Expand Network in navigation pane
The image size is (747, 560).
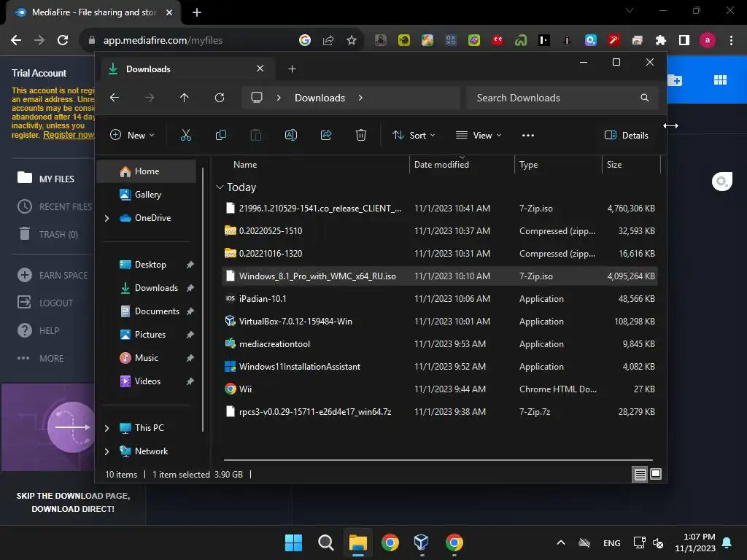coord(107,451)
